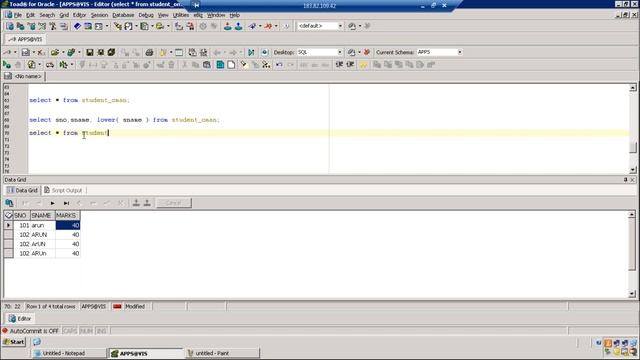Open the File menu

[18, 15]
